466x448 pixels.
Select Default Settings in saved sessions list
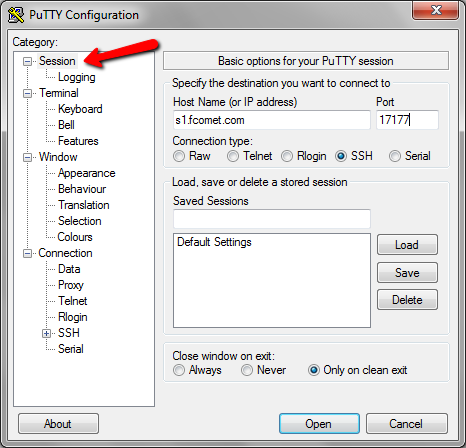tap(214, 242)
